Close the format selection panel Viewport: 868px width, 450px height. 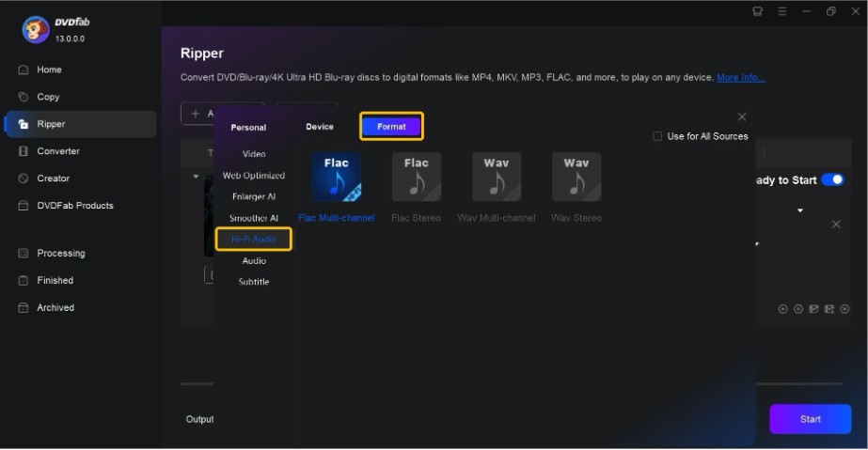(742, 116)
